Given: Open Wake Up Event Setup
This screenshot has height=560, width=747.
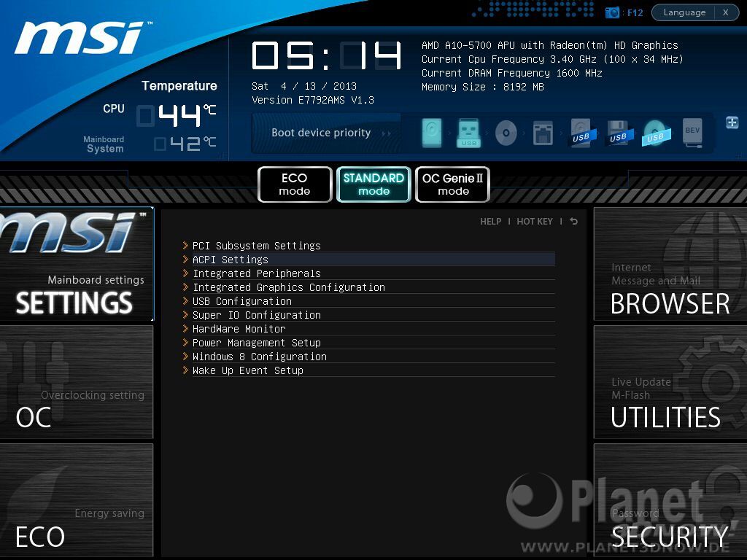Looking at the screenshot, I should [x=368, y=370].
